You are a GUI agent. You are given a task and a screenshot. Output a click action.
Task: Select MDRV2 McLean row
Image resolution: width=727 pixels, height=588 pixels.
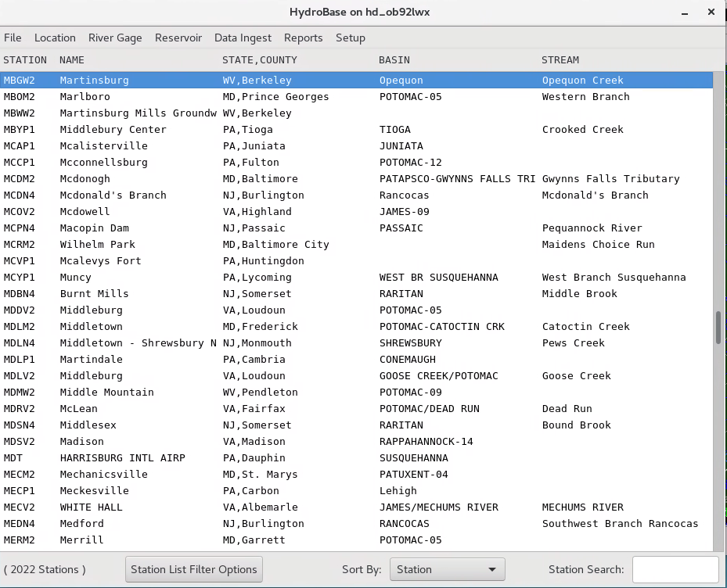coord(356,409)
